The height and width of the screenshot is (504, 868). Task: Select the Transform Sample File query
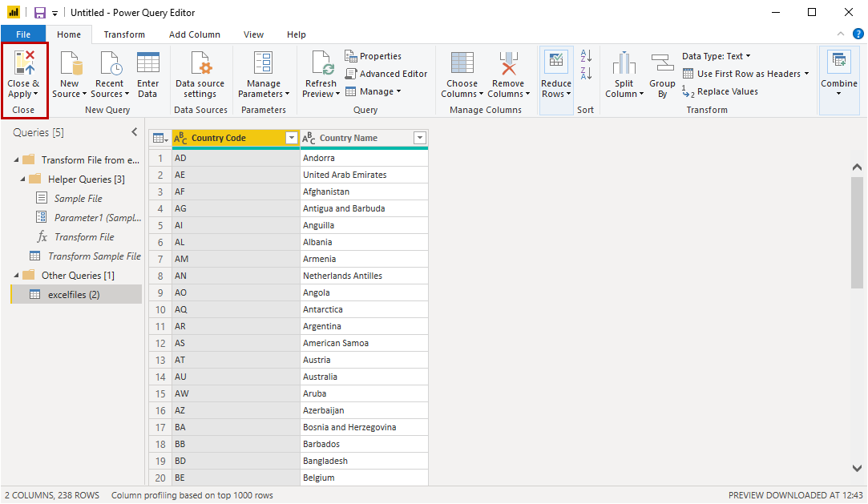click(x=94, y=256)
